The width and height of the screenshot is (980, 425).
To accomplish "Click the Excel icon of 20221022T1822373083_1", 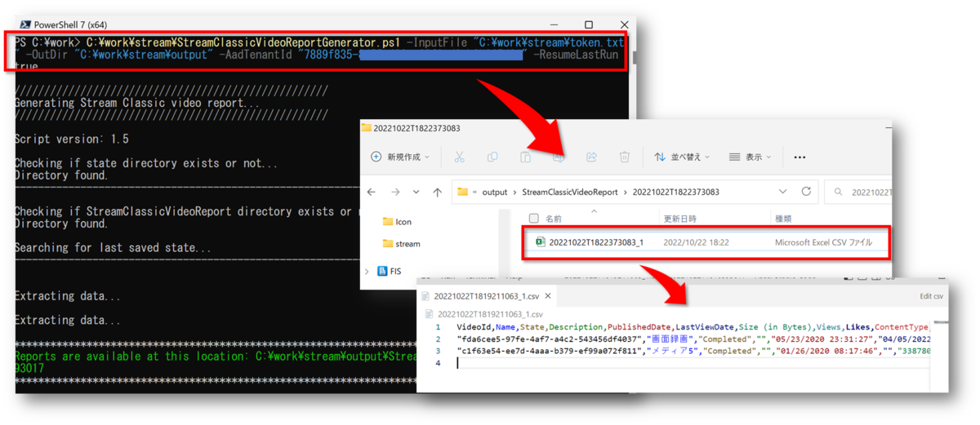I will click(540, 242).
